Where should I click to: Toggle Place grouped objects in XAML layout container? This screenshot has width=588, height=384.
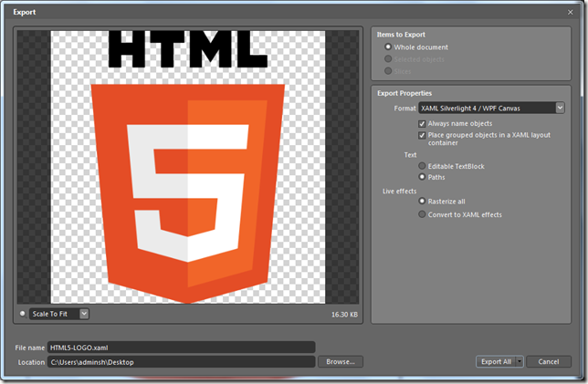422,135
